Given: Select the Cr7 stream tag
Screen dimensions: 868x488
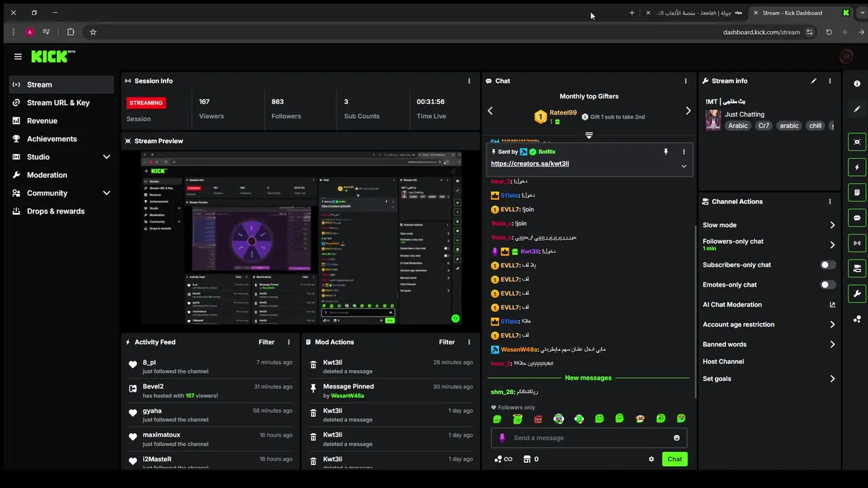Looking at the screenshot, I should (x=764, y=126).
